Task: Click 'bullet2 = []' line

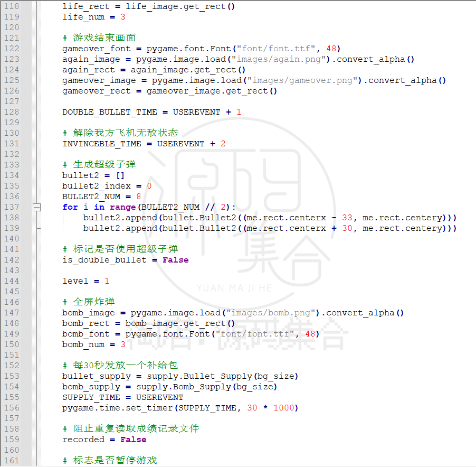Action: [x=93, y=175]
